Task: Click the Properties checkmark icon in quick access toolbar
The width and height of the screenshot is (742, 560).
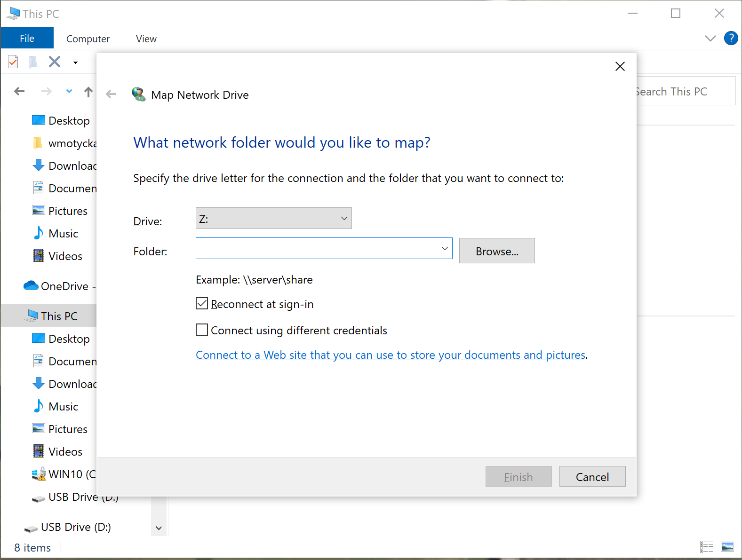Action: 13,62
